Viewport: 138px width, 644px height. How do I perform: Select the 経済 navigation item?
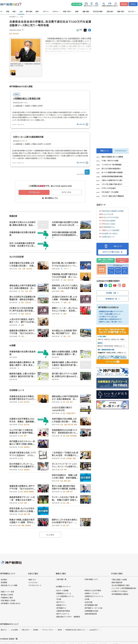(38, 11)
